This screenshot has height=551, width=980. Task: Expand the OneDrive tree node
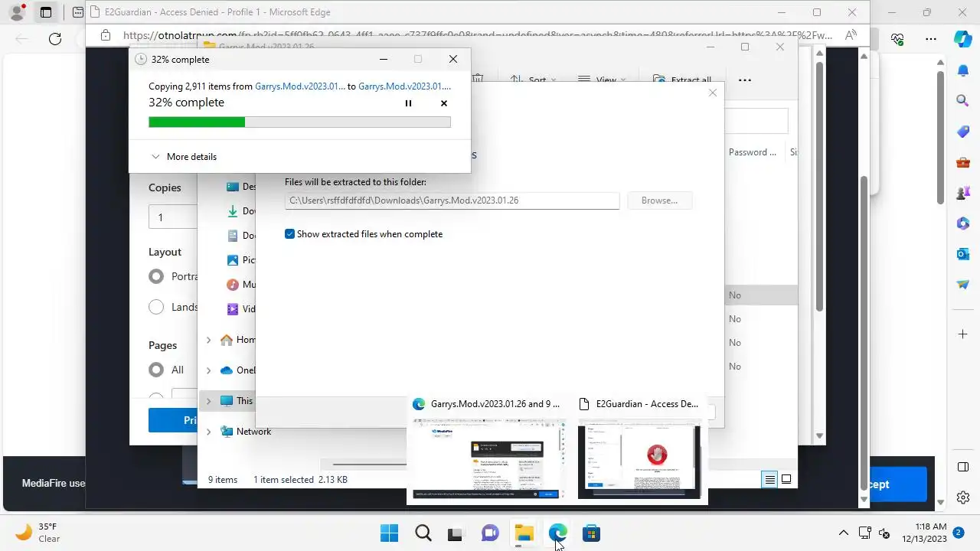click(208, 370)
